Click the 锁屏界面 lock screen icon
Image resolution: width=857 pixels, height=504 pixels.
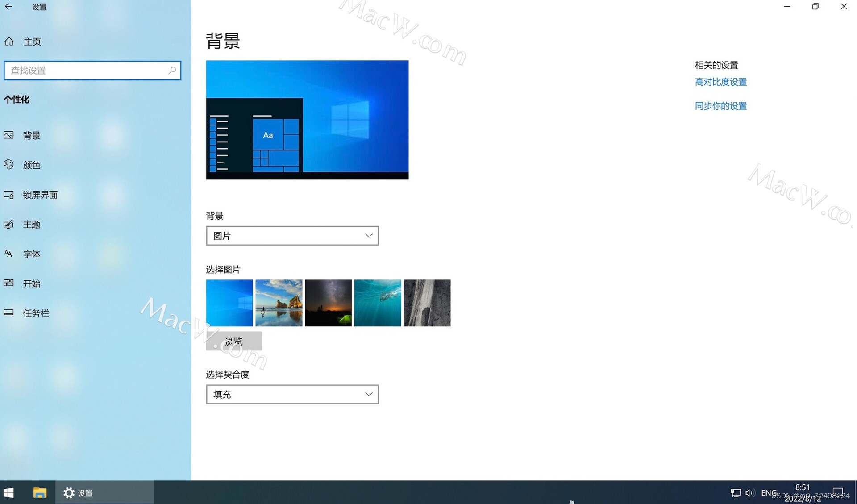point(8,195)
